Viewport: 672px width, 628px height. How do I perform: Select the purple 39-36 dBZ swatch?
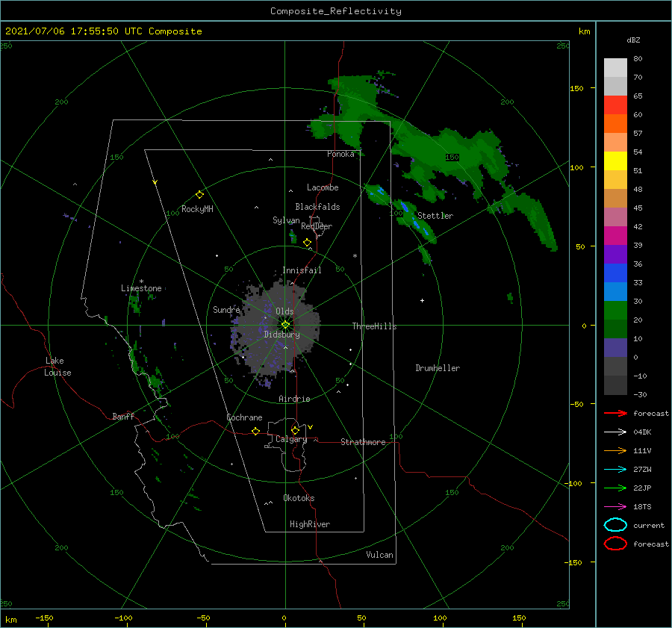pos(615,254)
